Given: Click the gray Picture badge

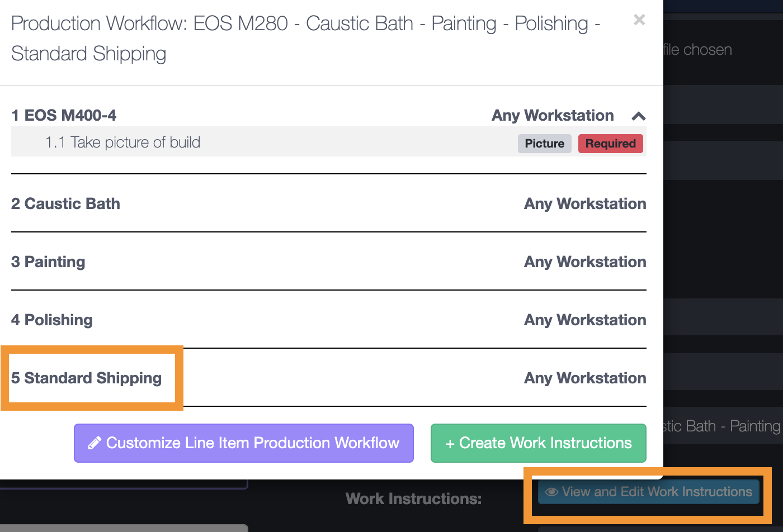Looking at the screenshot, I should click(x=544, y=144).
